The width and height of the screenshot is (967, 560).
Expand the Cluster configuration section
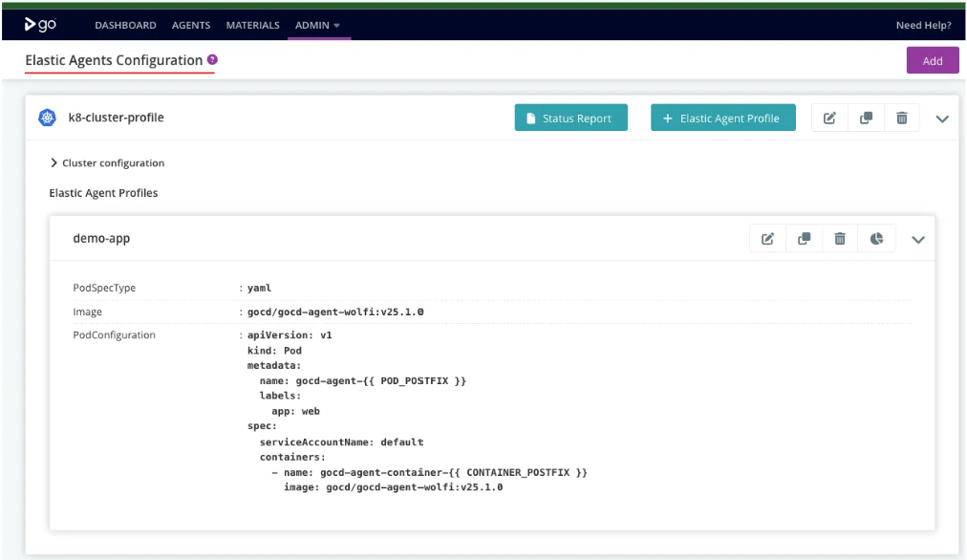click(107, 162)
